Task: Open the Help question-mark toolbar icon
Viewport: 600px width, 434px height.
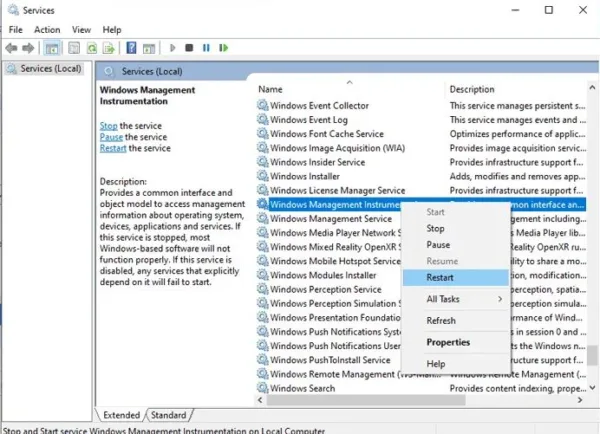Action: pos(131,48)
